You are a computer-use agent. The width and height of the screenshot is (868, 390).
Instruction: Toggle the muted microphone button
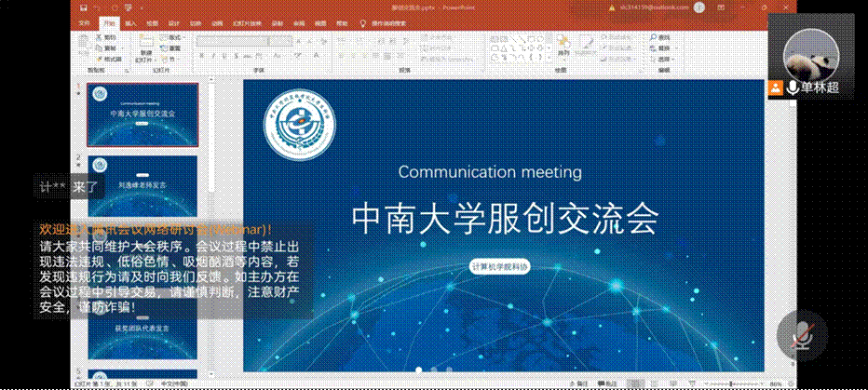click(800, 334)
